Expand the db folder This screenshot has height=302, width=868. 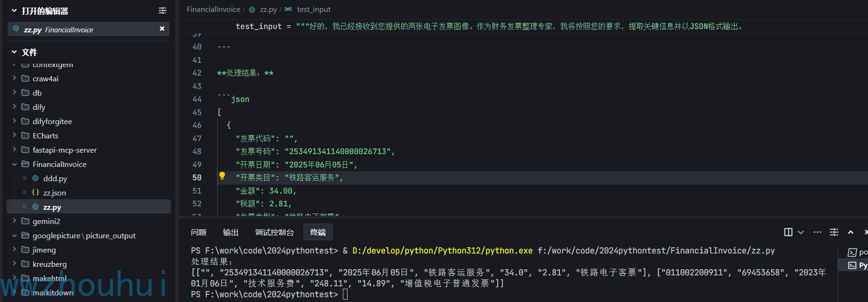click(x=14, y=92)
